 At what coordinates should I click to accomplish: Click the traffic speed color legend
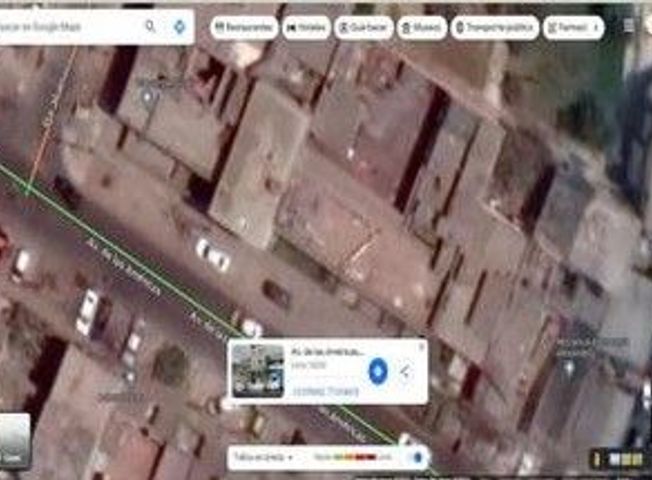point(353,457)
